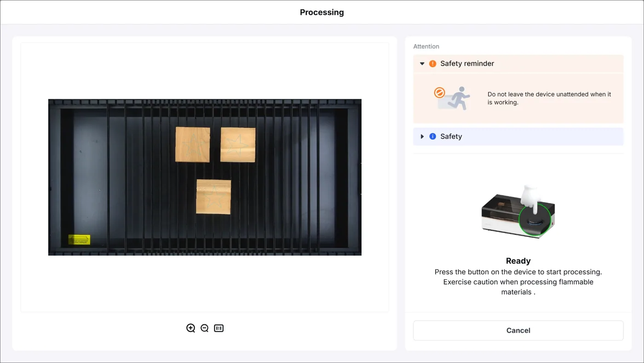Select the top-left wood block in preview
644x363 pixels.
point(192,144)
